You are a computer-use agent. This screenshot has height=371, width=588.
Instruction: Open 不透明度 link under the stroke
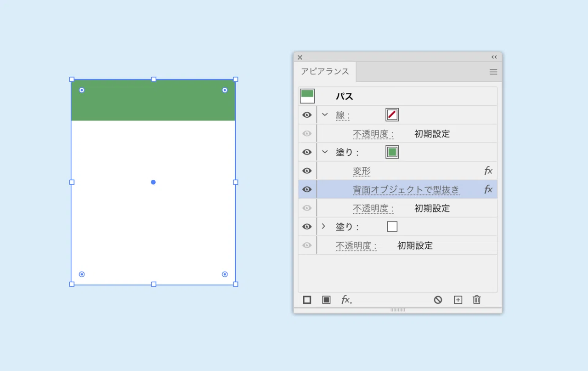pos(373,134)
